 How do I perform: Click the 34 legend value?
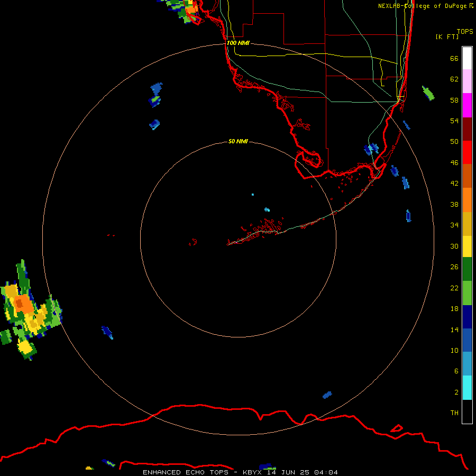(454, 225)
